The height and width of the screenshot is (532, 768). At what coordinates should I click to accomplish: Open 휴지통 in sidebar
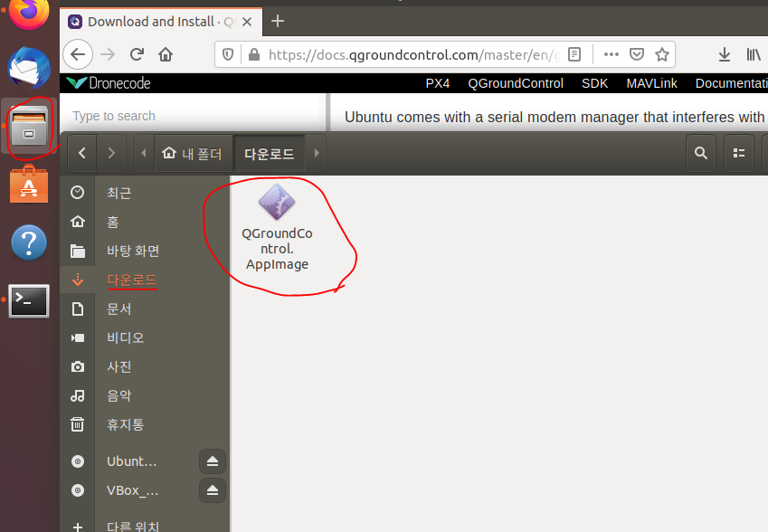(145, 424)
